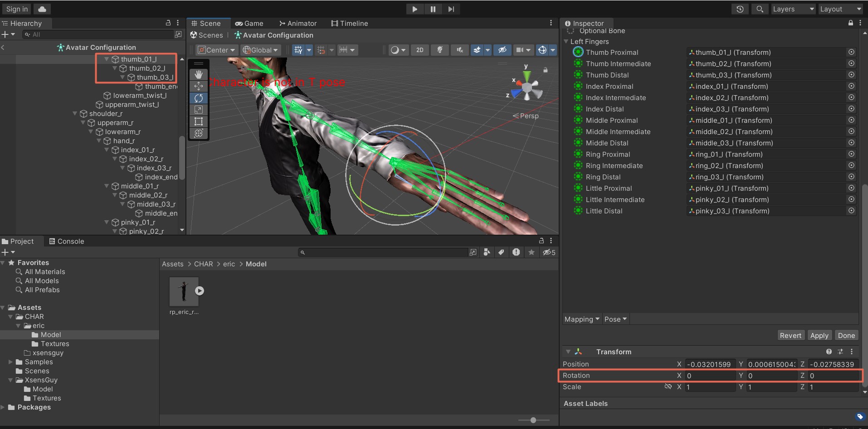Click the Apply button in the Inspector
868x429 pixels.
pos(819,335)
